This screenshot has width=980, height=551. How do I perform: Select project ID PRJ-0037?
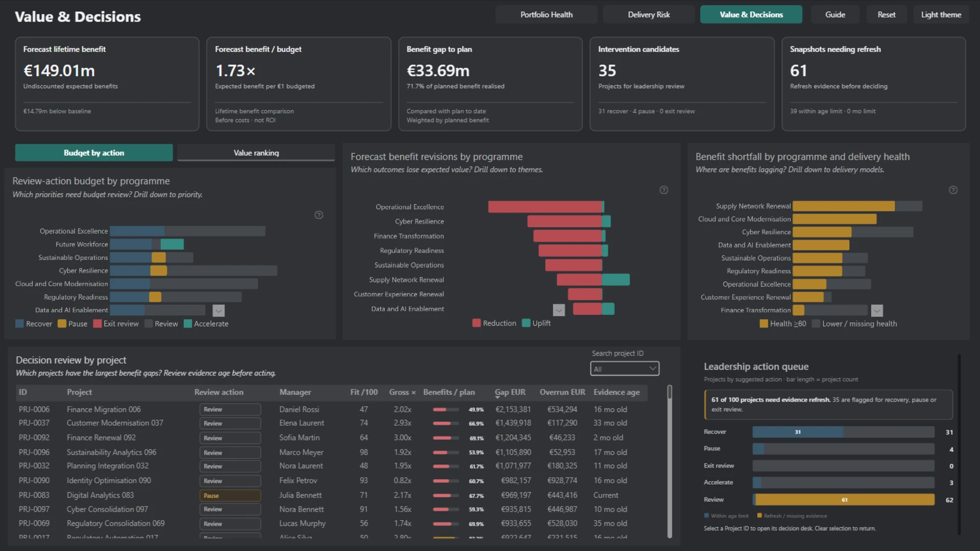pos(34,423)
